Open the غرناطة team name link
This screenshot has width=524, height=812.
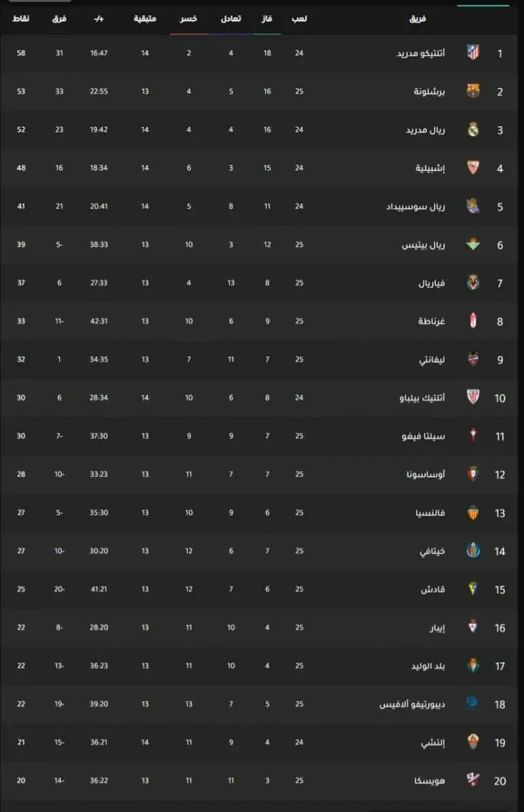coord(432,321)
